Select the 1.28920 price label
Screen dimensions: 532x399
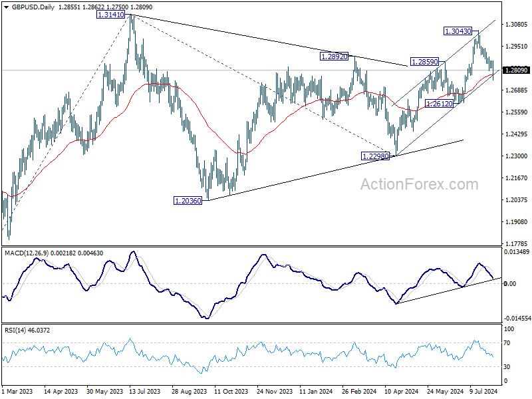coord(334,57)
